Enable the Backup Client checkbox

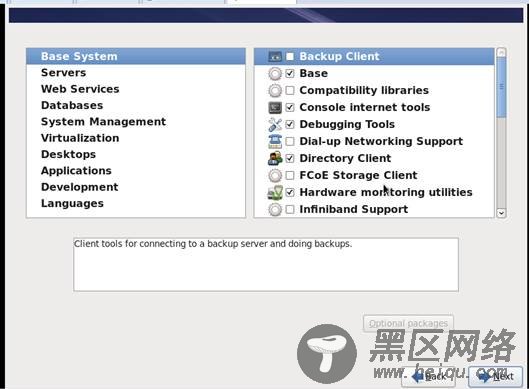(290, 56)
